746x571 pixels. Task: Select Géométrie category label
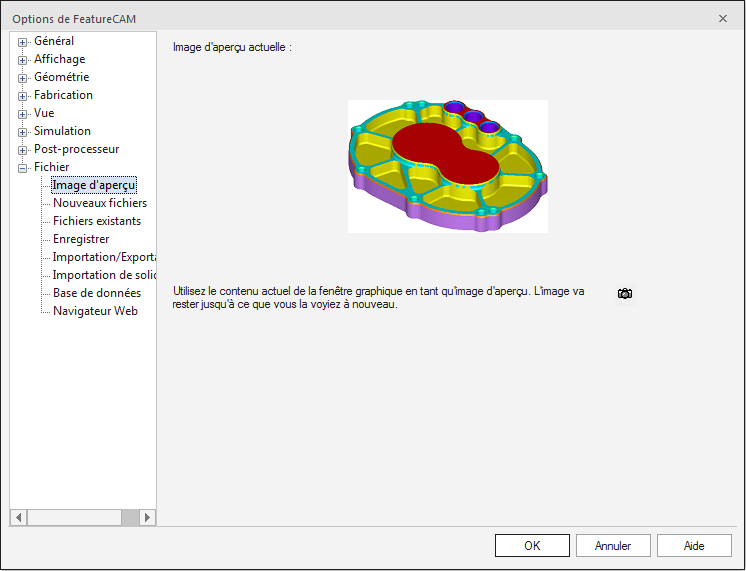tap(61, 77)
